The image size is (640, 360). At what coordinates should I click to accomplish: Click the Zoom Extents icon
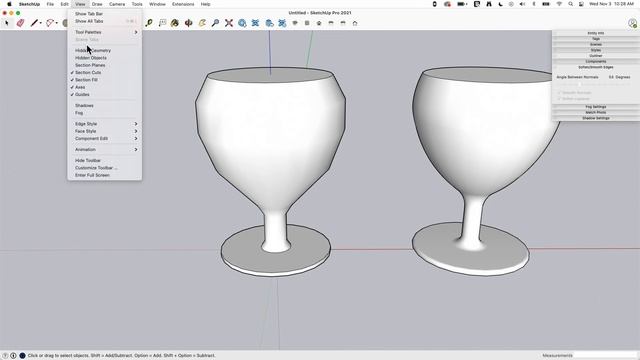pos(229,23)
